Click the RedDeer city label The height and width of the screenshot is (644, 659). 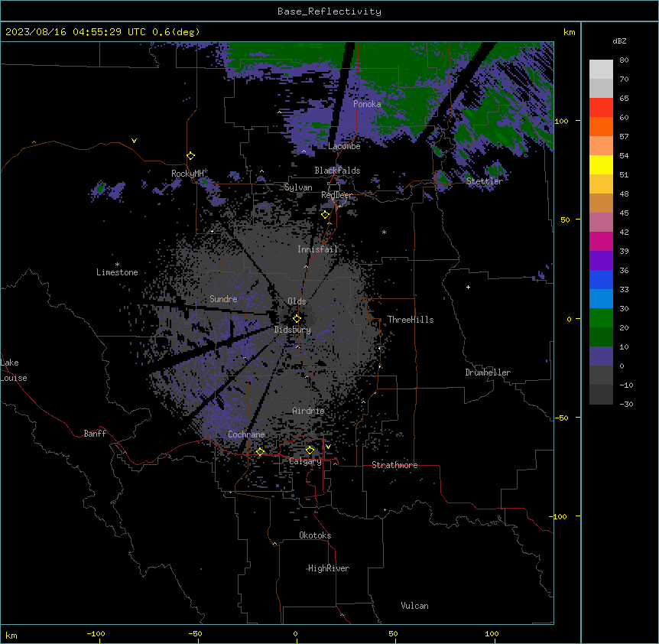[x=336, y=195]
